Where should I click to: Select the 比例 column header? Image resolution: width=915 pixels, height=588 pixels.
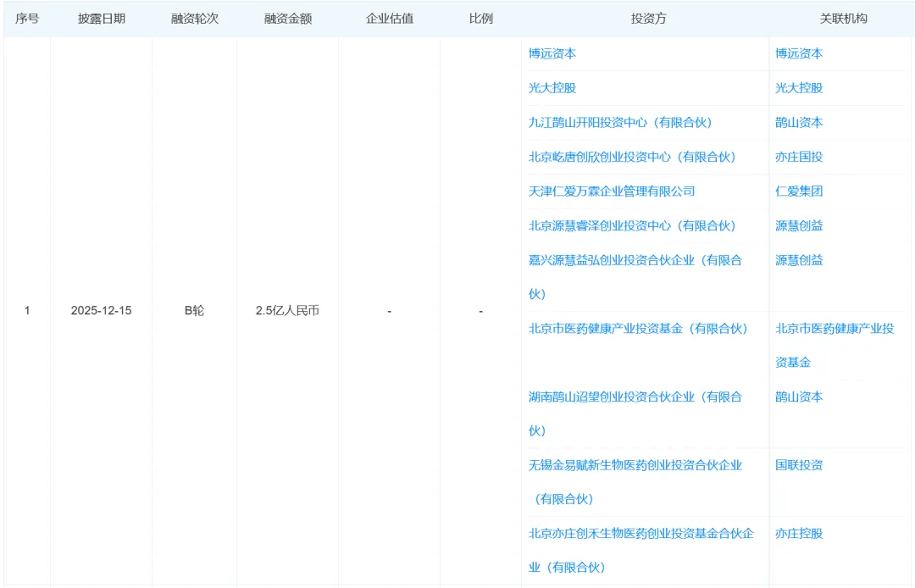coord(481,19)
